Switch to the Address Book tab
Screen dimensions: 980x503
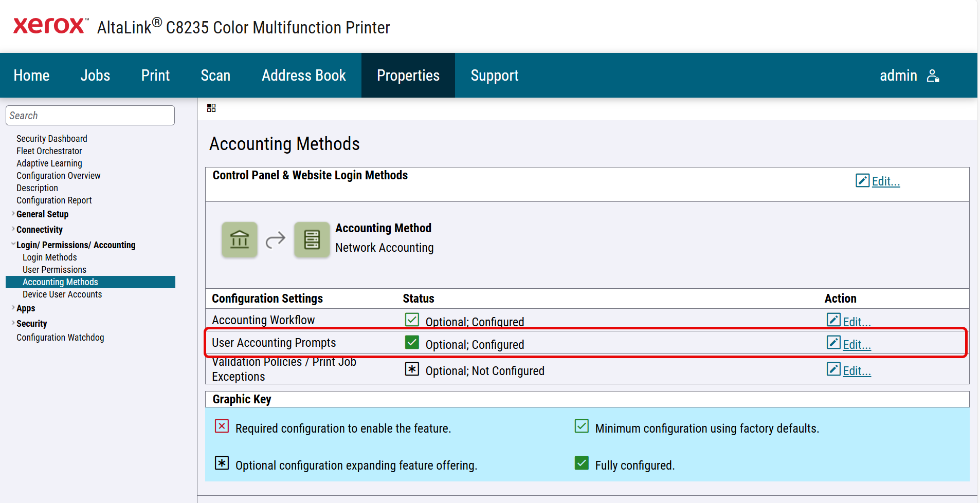(303, 76)
